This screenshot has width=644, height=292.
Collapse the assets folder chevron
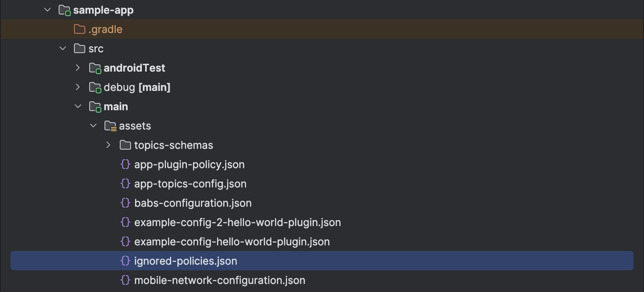[93, 126]
